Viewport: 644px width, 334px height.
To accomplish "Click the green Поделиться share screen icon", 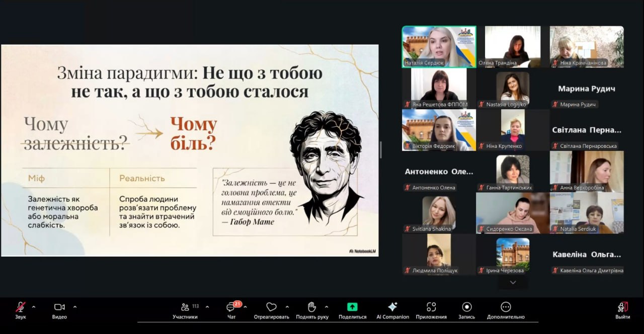I will [352, 307].
